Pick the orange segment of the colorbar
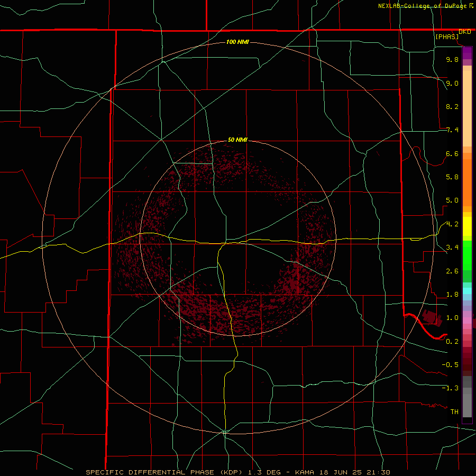 [467, 182]
